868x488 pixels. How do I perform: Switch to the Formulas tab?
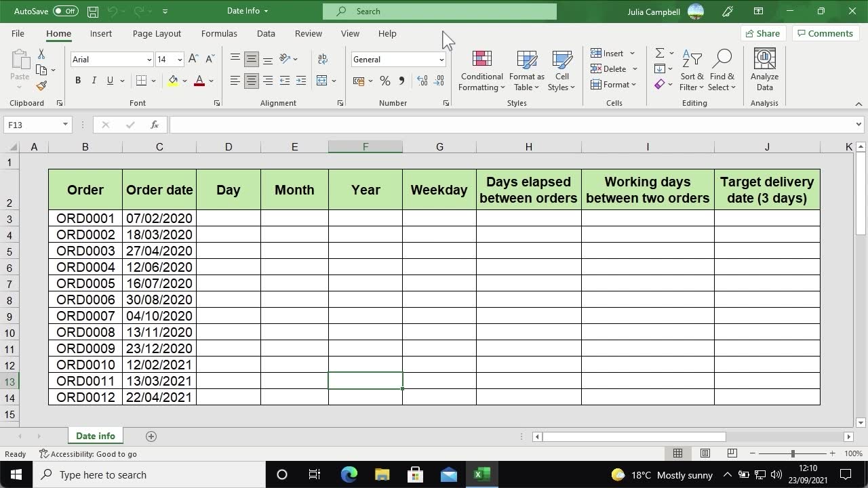coord(219,33)
